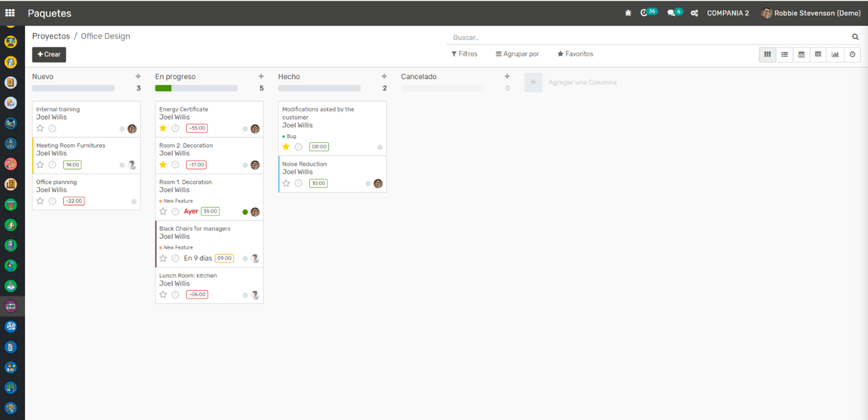
Task: Expand the Agrupar por dropdown
Action: point(517,54)
